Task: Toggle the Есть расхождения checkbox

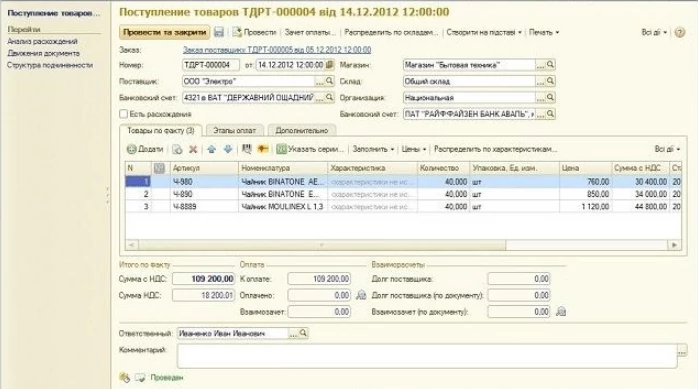Action: point(124,114)
